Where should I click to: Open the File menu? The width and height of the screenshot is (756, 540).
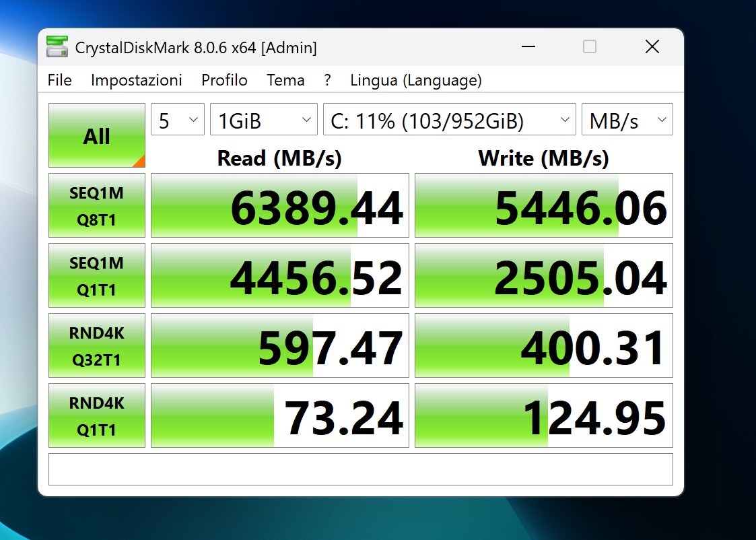pos(60,80)
